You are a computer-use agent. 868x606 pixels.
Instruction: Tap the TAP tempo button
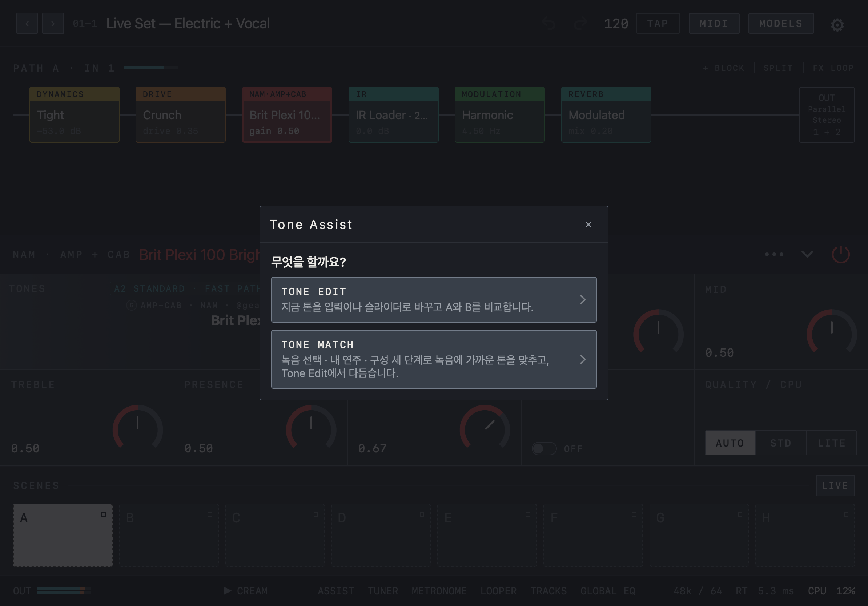[x=658, y=23]
